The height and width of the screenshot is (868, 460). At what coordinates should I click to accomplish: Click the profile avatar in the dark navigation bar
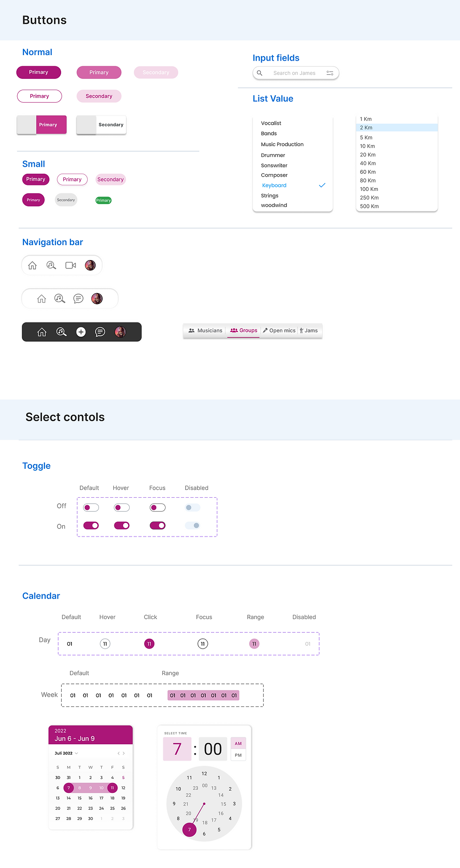click(120, 332)
